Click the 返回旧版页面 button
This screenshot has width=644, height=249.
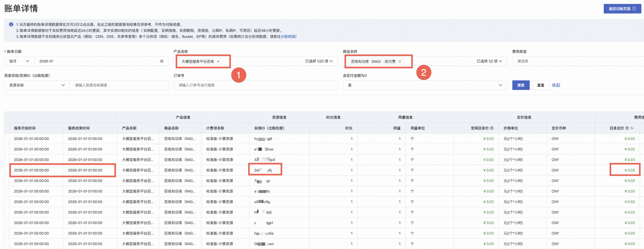coord(620,9)
